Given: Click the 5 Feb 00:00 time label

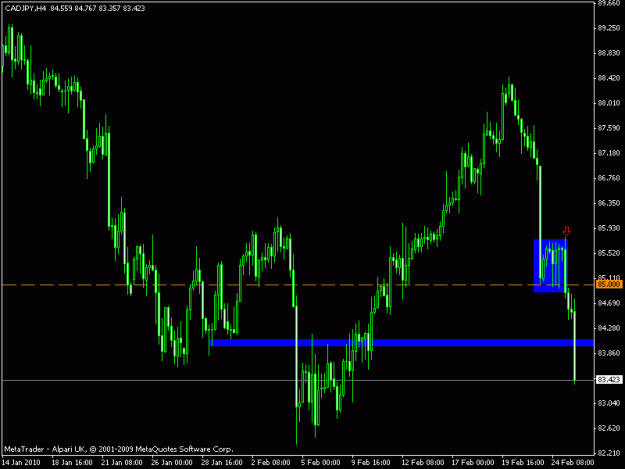Looking at the screenshot, I should coord(321,463).
